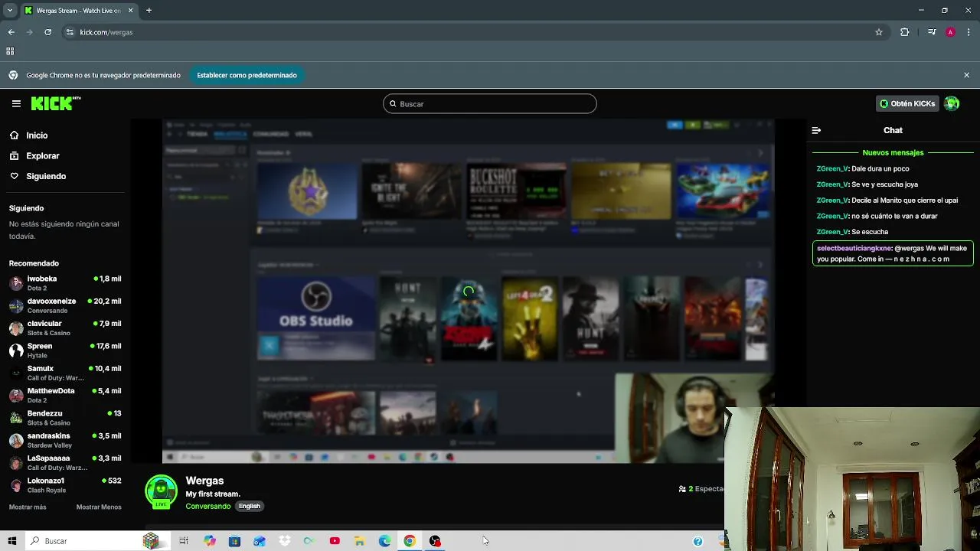Click the Buscar search field on Kick

point(490,103)
